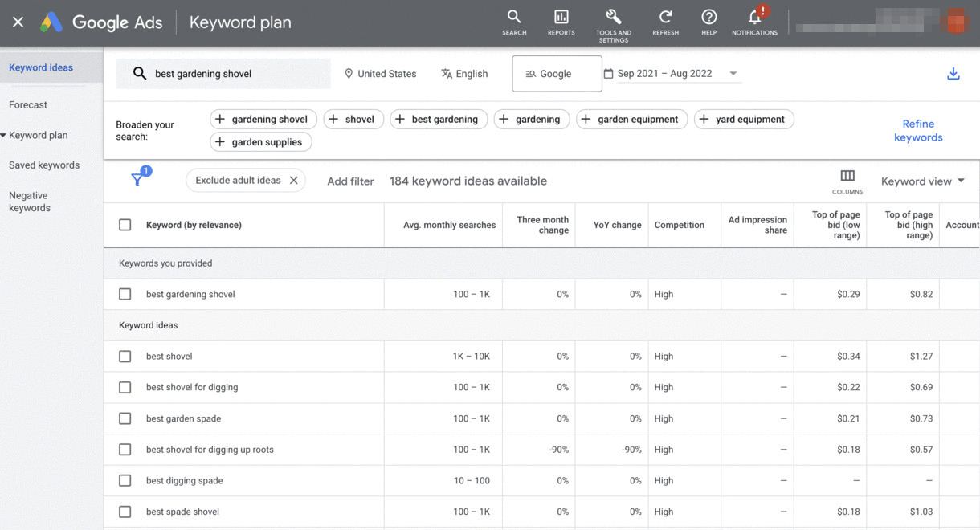Click the filter funnel icon
980x530 pixels.
click(x=138, y=180)
